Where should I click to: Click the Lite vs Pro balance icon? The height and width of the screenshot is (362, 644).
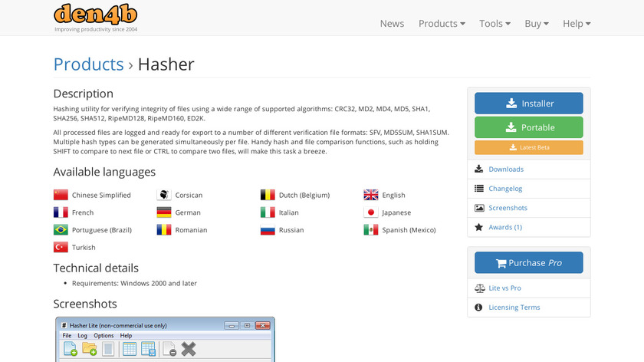point(479,288)
